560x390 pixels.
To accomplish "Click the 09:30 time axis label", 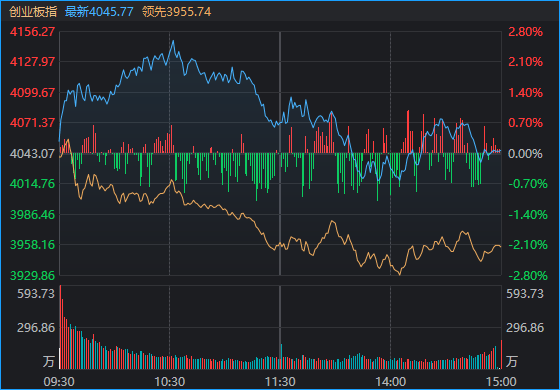I will pyautogui.click(x=59, y=382).
